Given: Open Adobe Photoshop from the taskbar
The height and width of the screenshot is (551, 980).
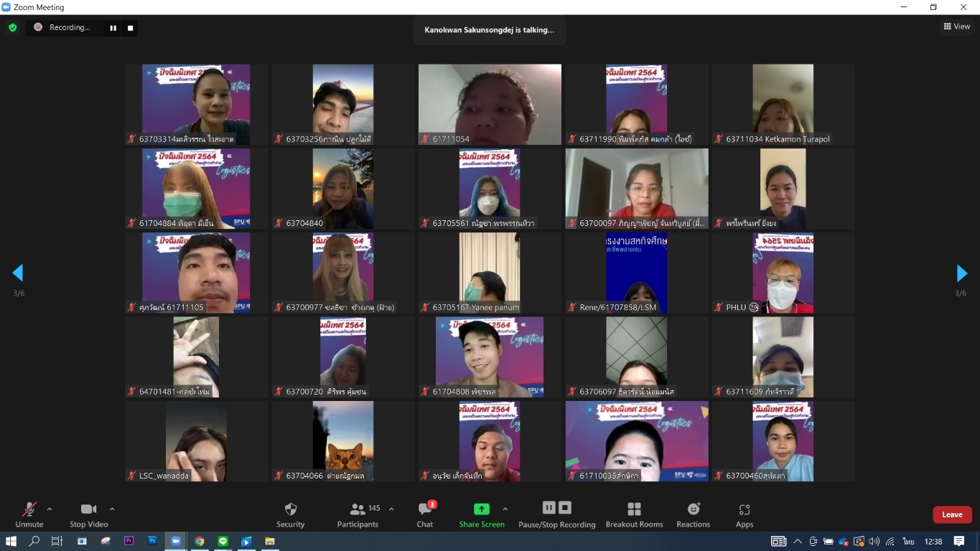Looking at the screenshot, I should [x=153, y=541].
